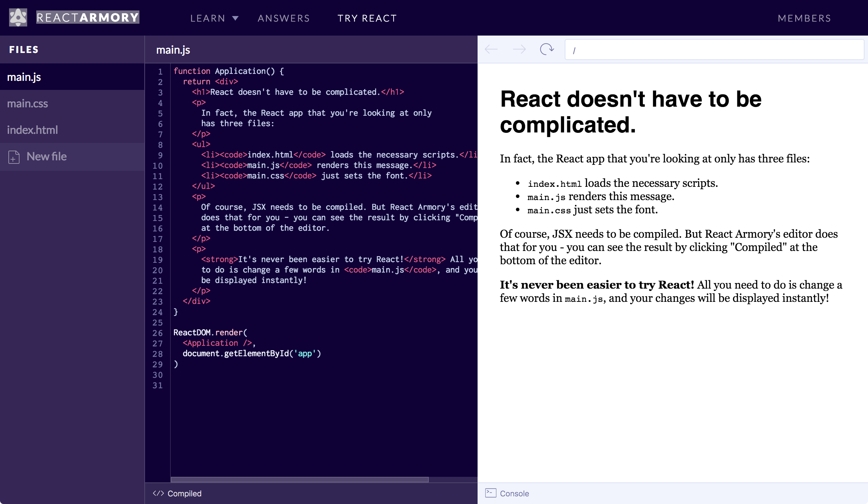Select main.js in the Files sidebar
Image resolution: width=868 pixels, height=504 pixels.
click(x=24, y=76)
